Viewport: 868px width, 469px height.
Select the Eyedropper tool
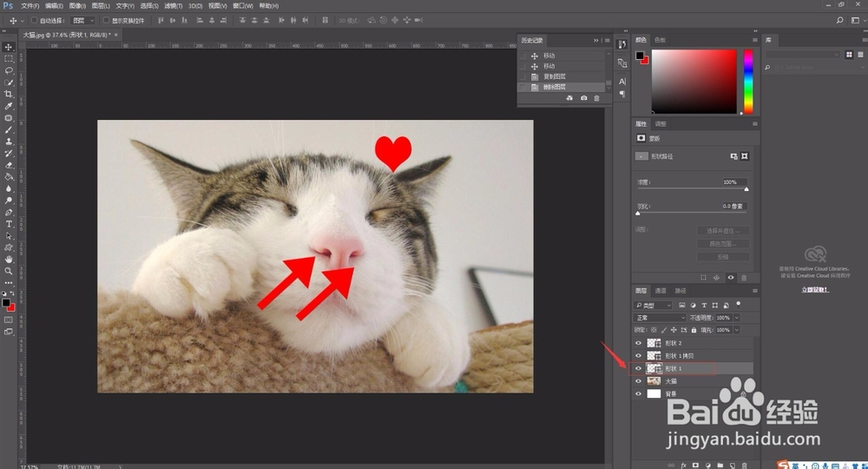click(x=9, y=106)
